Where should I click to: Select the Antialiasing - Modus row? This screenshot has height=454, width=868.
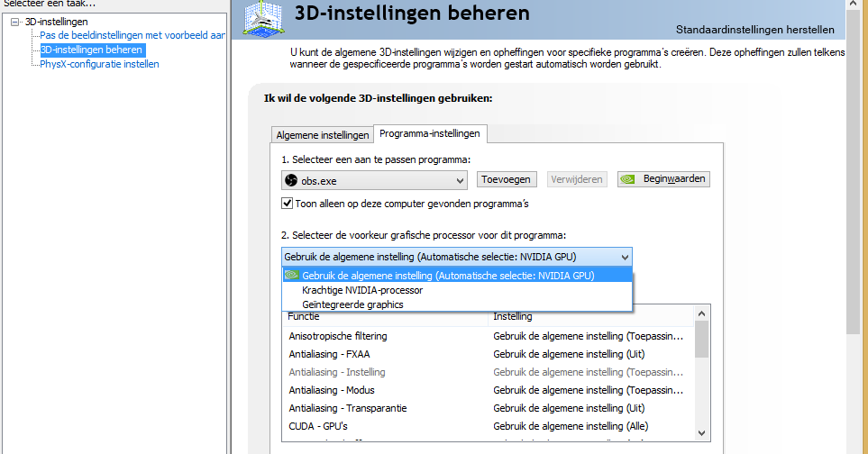click(x=489, y=390)
